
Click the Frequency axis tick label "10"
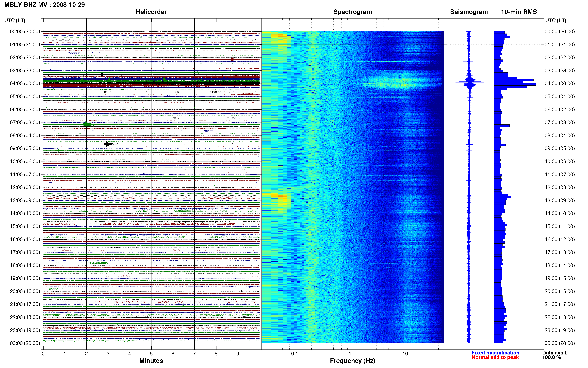click(405, 354)
